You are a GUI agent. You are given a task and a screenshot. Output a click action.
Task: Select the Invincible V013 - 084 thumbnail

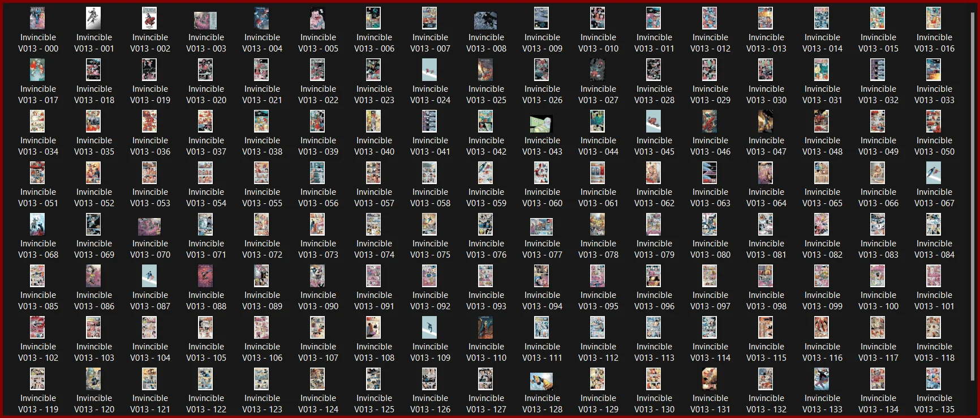(x=934, y=224)
